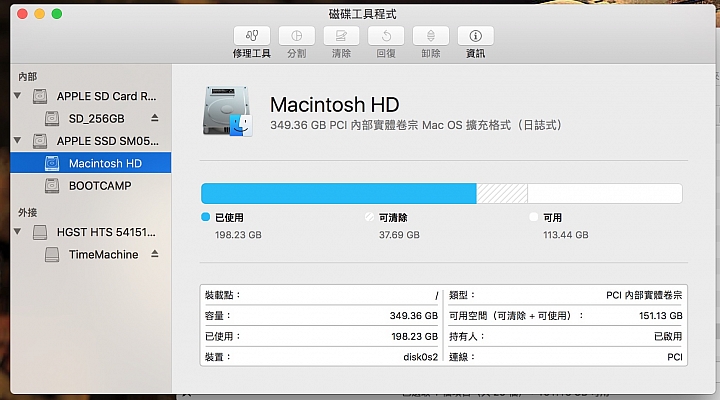Click the disk0s2 device value
The height and width of the screenshot is (400, 720).
coord(421,357)
